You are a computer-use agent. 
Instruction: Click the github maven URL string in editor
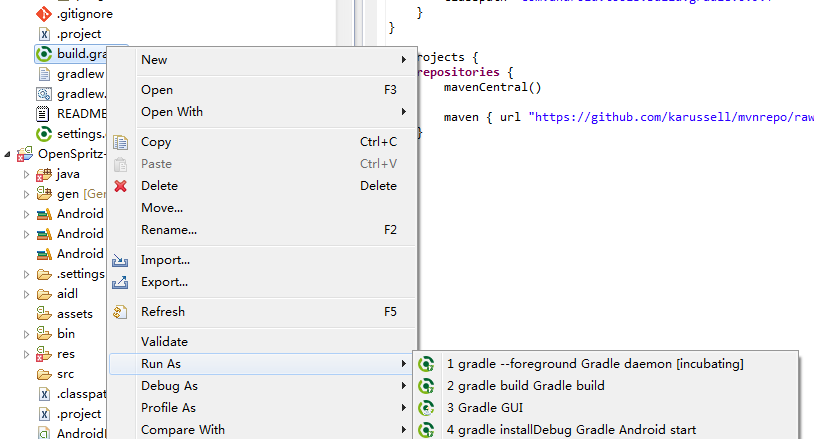(x=670, y=117)
